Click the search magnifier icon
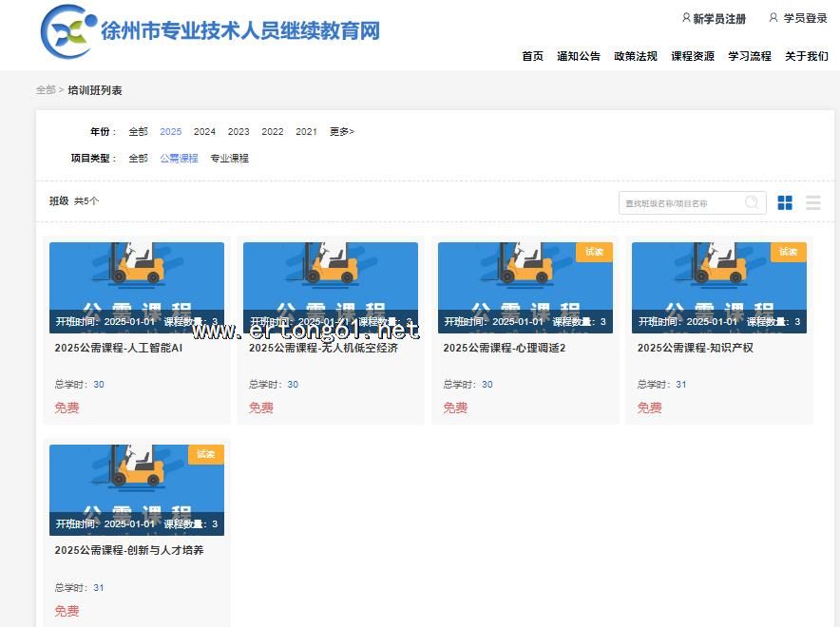Viewport: 840px width, 627px height. (752, 202)
